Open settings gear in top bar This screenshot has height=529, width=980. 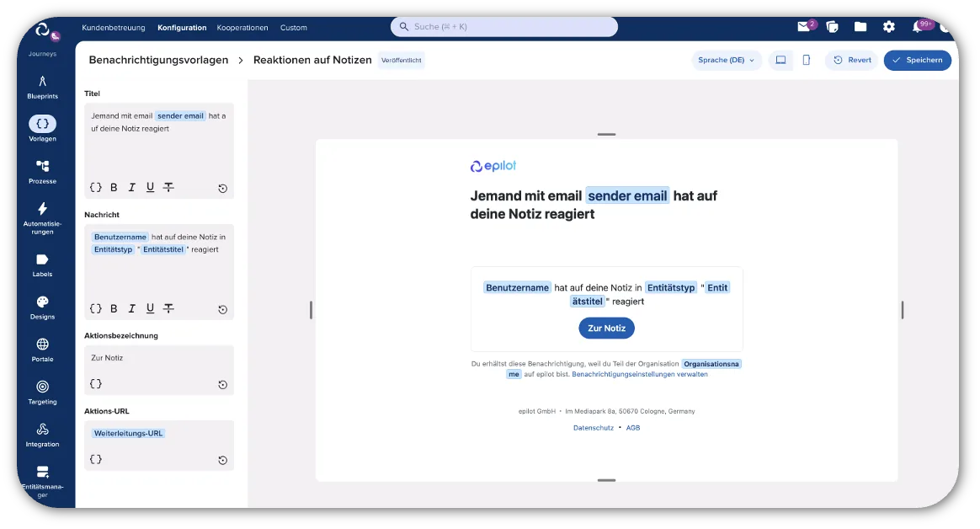889,26
